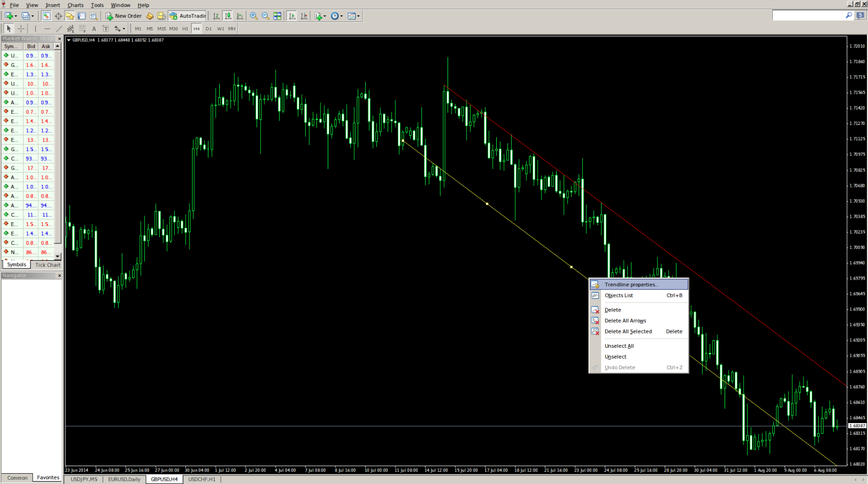Screen dimensions: 868x484
Task: Click the Zoom Out magnifier icon
Action: tap(265, 16)
